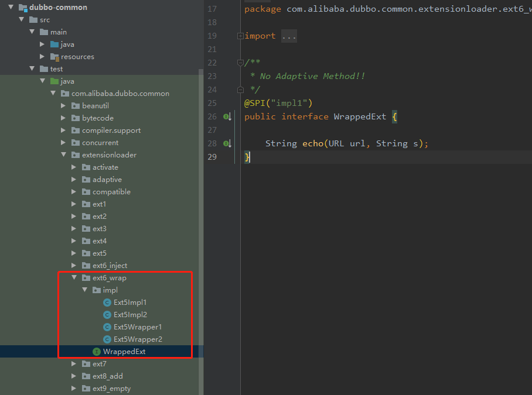This screenshot has width=532, height=395.
Task: Collapse the test folder arrow
Action: 32,68
